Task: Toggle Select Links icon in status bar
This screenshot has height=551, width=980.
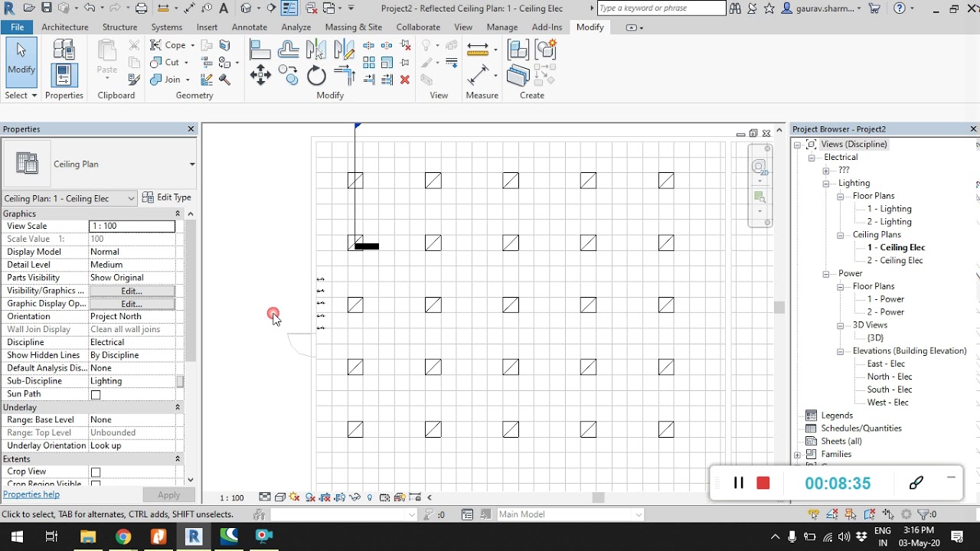Action: [813, 514]
